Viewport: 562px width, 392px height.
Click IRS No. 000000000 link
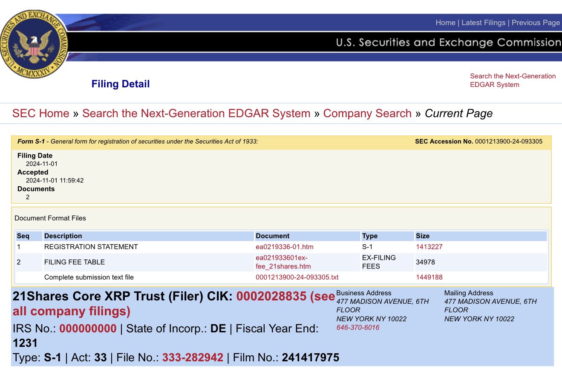pos(88,329)
